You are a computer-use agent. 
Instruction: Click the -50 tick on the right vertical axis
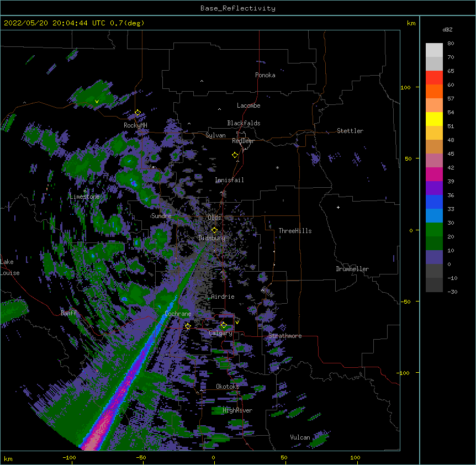tap(405, 302)
